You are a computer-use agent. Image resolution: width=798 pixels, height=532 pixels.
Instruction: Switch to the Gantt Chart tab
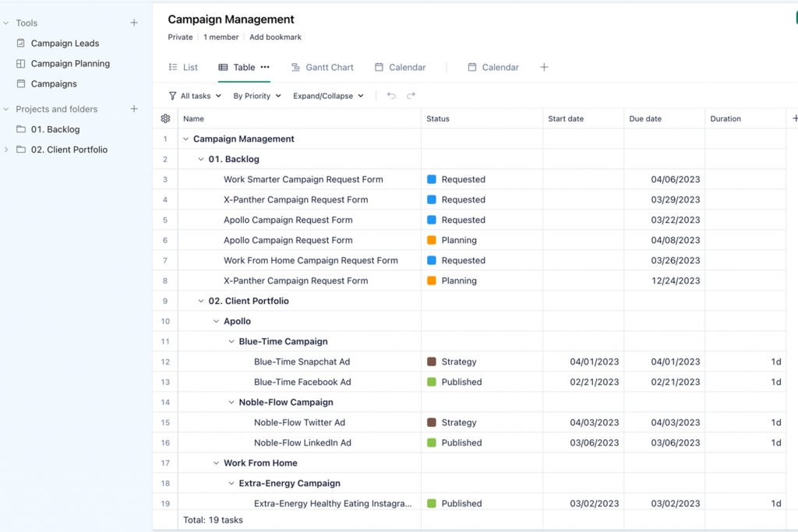322,67
